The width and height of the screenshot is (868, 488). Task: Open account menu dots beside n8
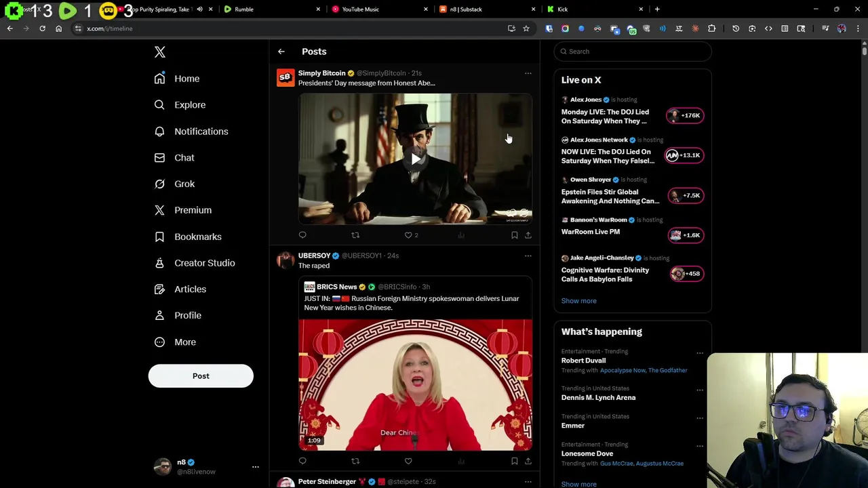pos(255,467)
